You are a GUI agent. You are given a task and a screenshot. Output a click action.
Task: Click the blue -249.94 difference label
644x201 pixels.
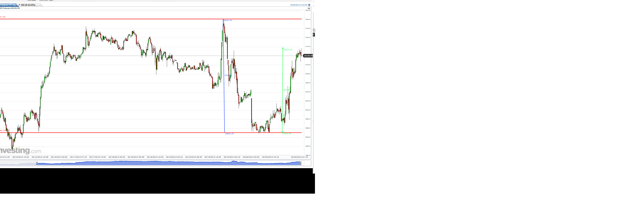(x=228, y=75)
